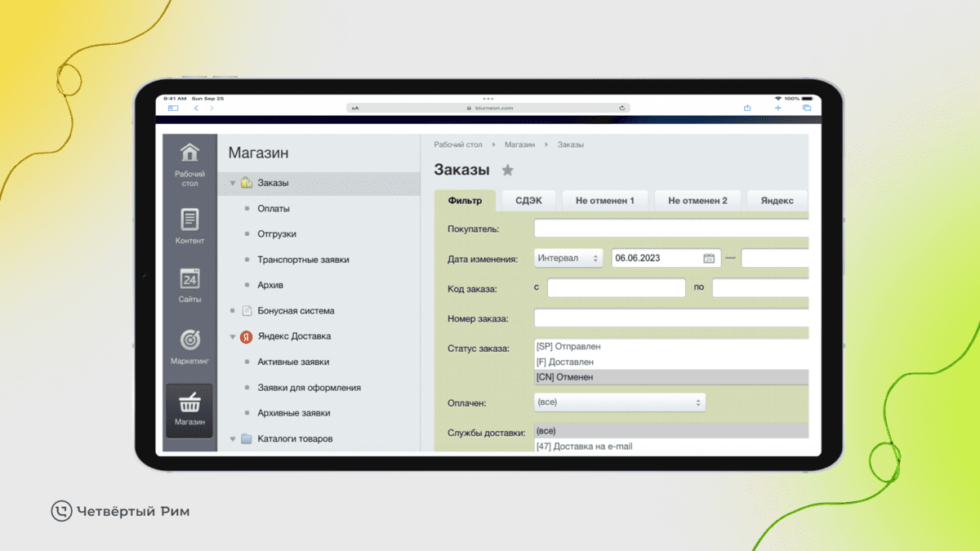Viewport: 980px width, 551px height.
Task: Click the Рабочий стол breadcrumb link
Action: (457, 144)
